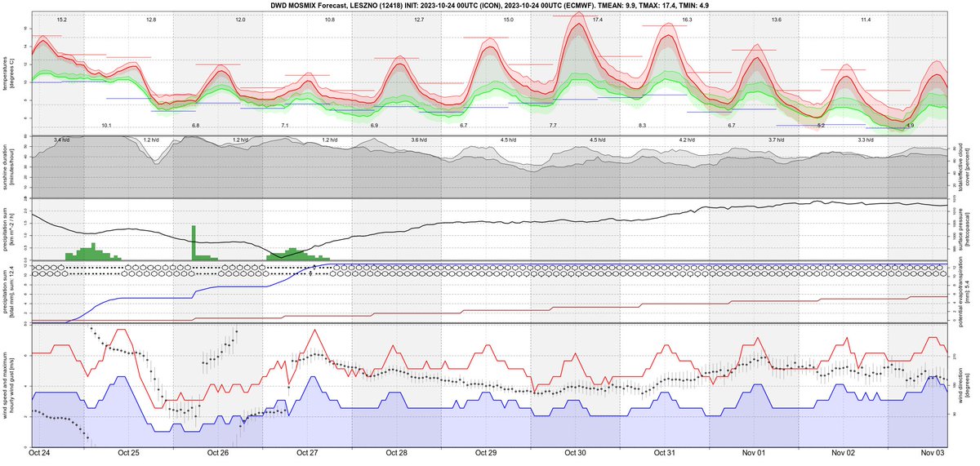Image resolution: width=980 pixels, height=466 pixels.
Task: Click the sunshine value '3.7 h/d'
Action: pyautogui.click(x=776, y=140)
